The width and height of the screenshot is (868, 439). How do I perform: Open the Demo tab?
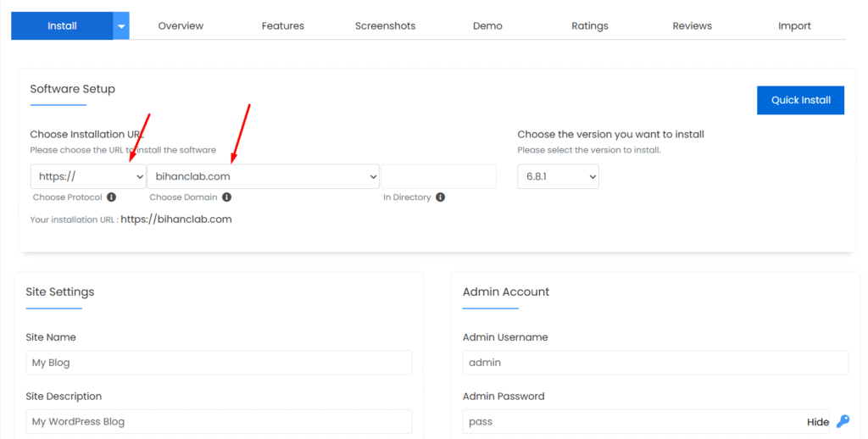pyautogui.click(x=487, y=26)
